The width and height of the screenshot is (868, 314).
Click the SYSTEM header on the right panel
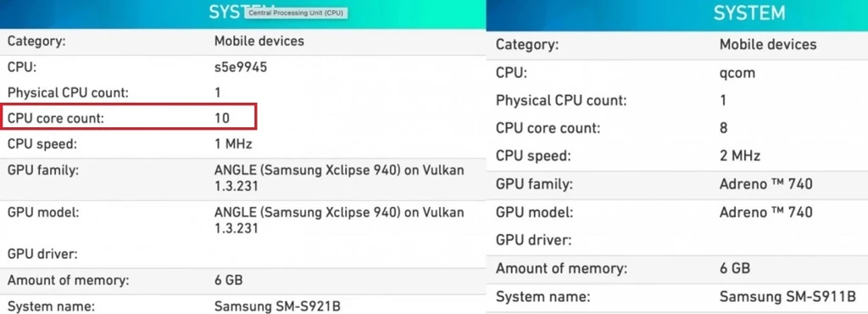pos(748,13)
